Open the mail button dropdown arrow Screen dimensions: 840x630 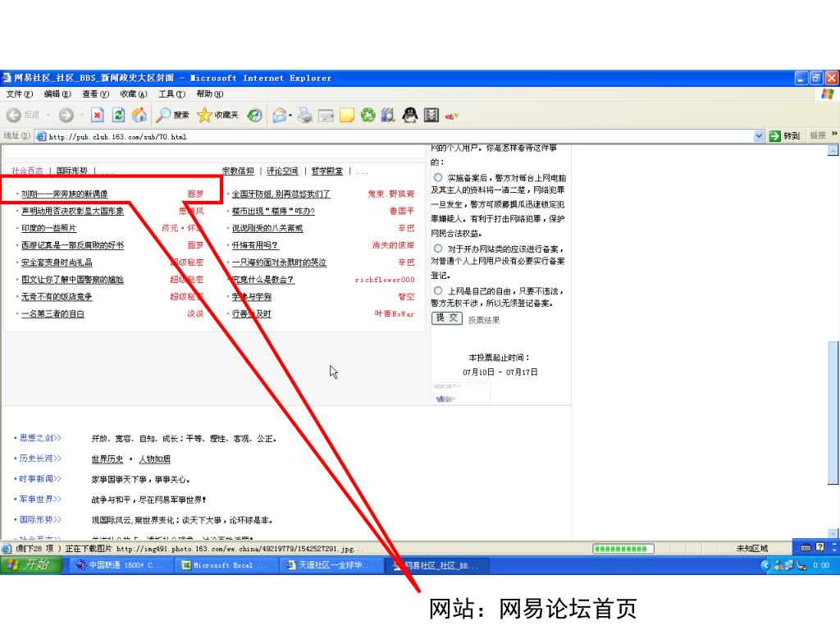[290, 115]
